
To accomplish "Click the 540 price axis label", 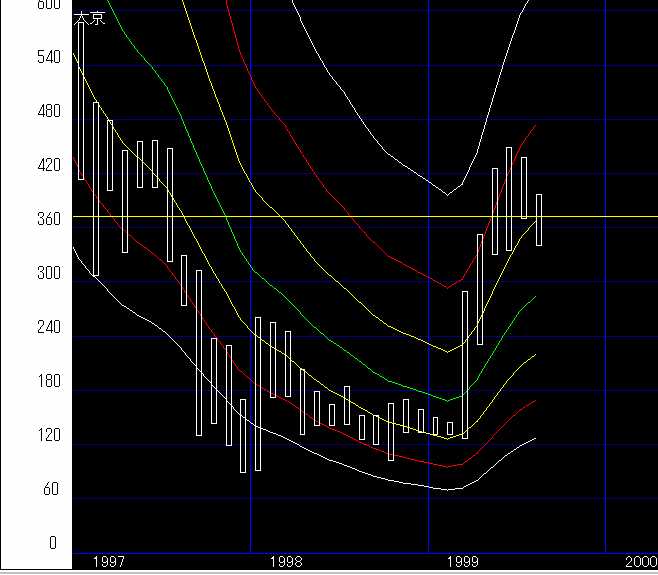I will coord(48,57).
